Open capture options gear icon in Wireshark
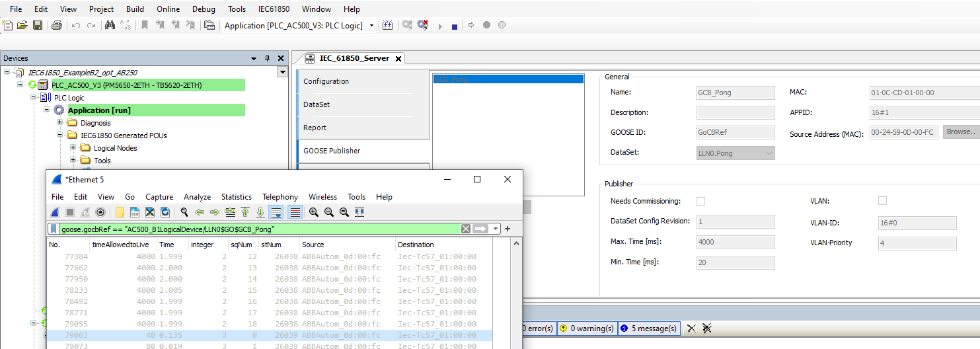 click(x=100, y=212)
